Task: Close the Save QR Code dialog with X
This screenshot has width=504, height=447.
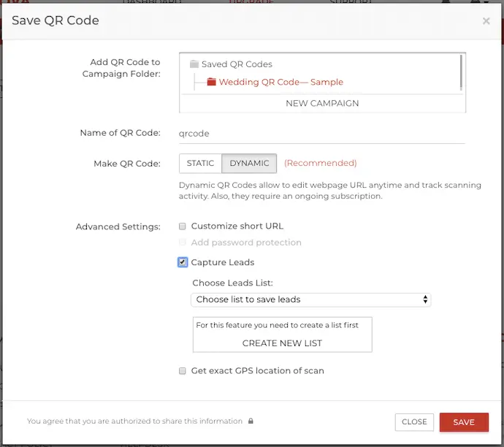Action: pos(486,21)
